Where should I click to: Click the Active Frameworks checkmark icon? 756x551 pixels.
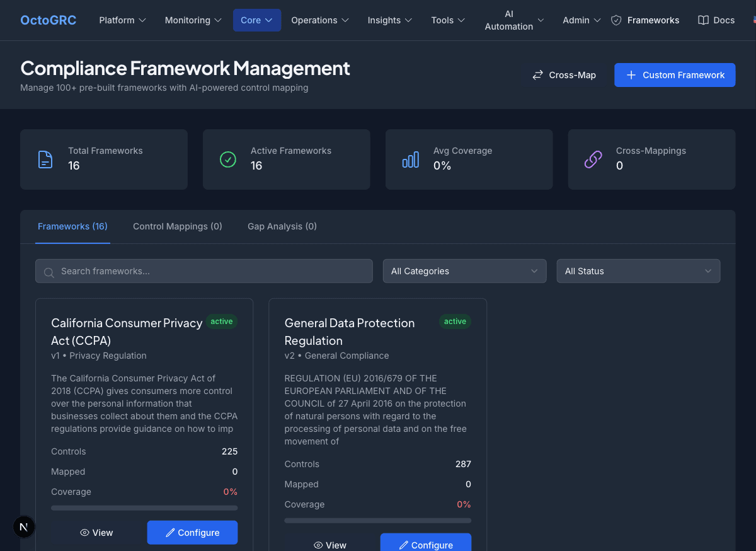[x=227, y=159]
